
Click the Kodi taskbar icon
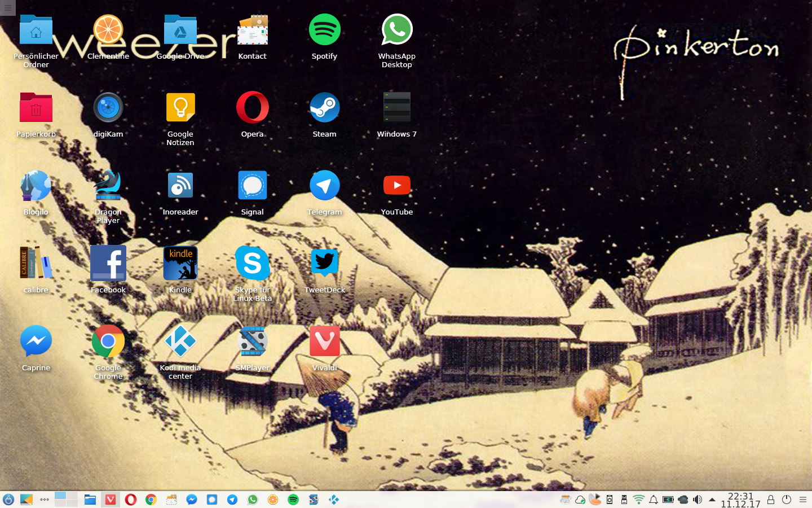[334, 500]
